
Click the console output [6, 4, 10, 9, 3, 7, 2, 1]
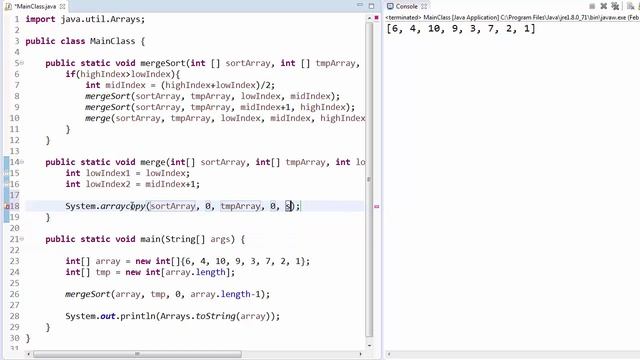(x=461, y=29)
